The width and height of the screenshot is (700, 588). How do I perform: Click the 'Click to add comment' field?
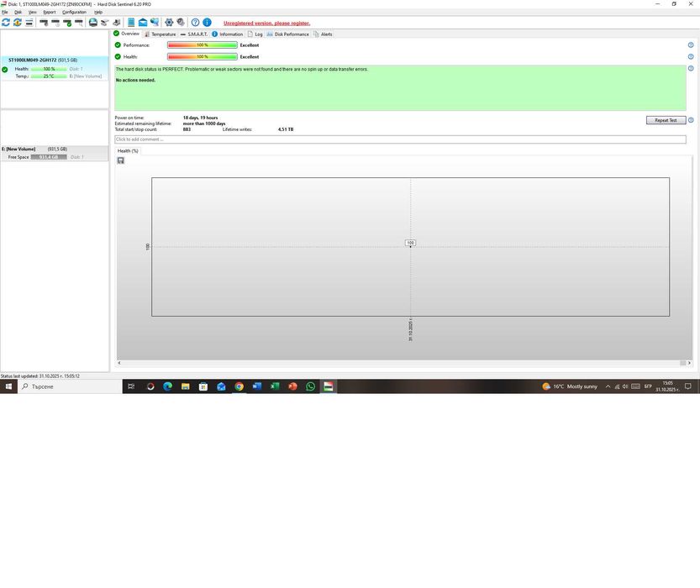coord(400,139)
